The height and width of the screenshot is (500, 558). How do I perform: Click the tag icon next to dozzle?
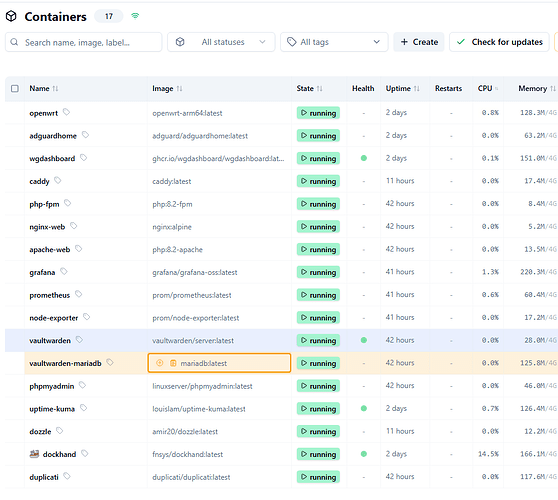click(x=59, y=431)
